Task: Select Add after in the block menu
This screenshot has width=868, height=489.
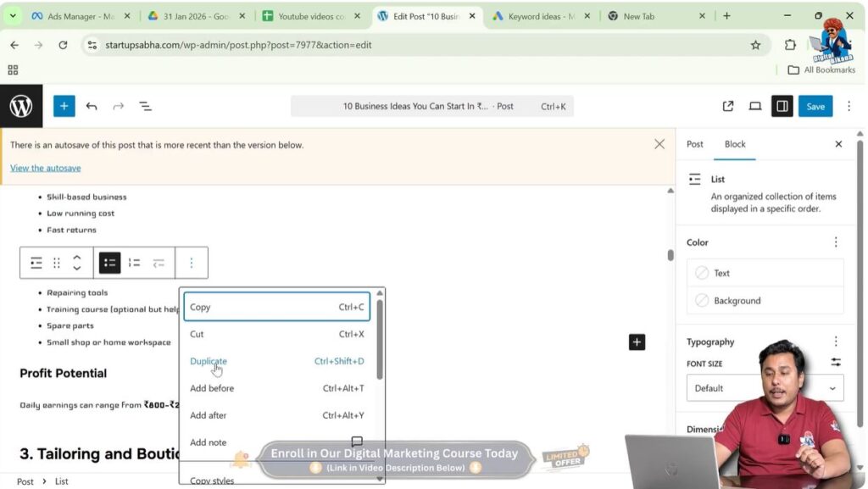Action: click(x=277, y=415)
